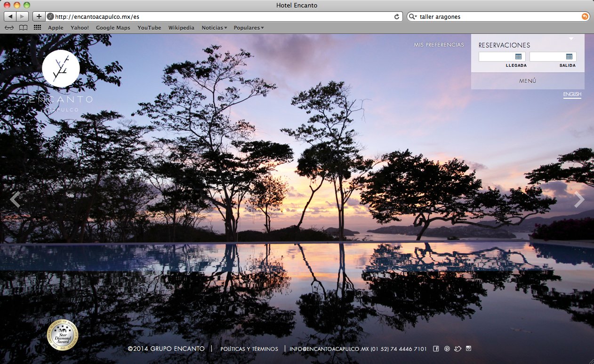
Task: Reload the page using the refresh icon
Action: (397, 16)
